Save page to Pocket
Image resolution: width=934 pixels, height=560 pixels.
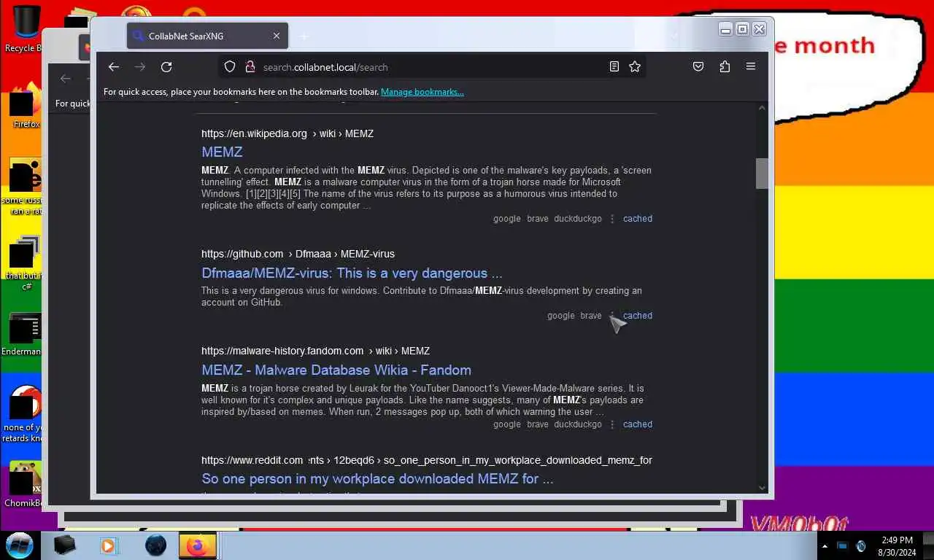698,67
